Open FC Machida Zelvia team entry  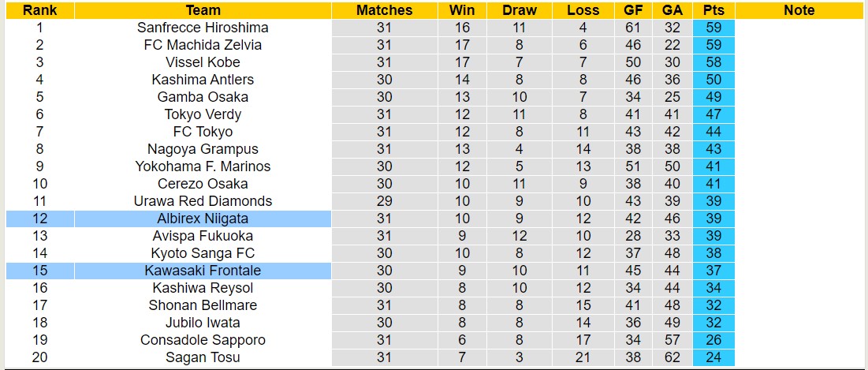(x=203, y=45)
